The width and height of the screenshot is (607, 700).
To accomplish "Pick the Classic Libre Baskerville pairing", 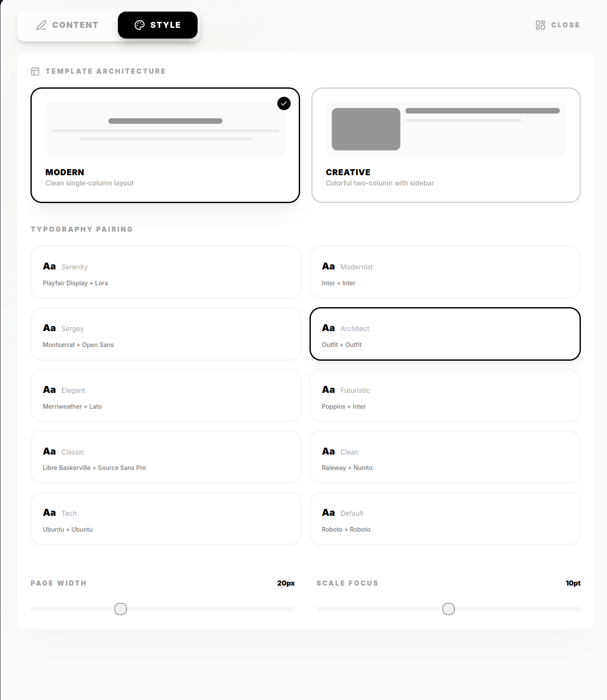I will pos(166,457).
